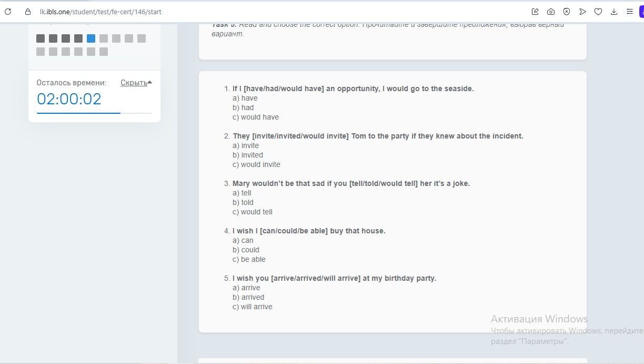This screenshot has width=644, height=364.
Task: Take a snapshot with the camera icon
Action: pyautogui.click(x=551, y=12)
